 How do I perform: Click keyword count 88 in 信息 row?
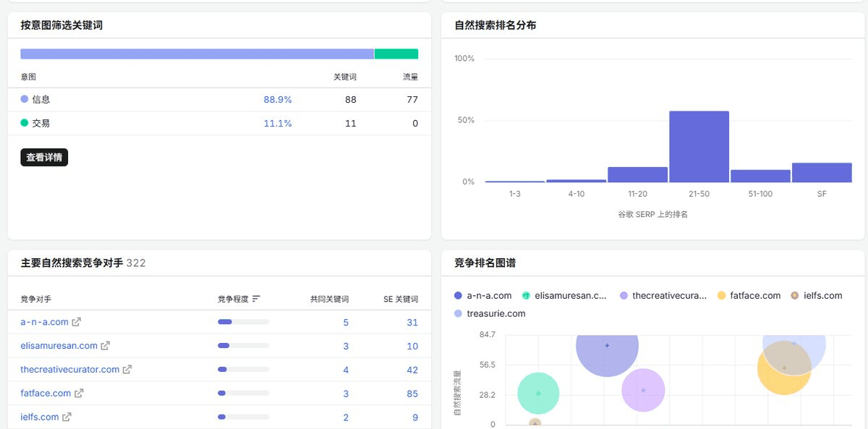click(x=350, y=100)
